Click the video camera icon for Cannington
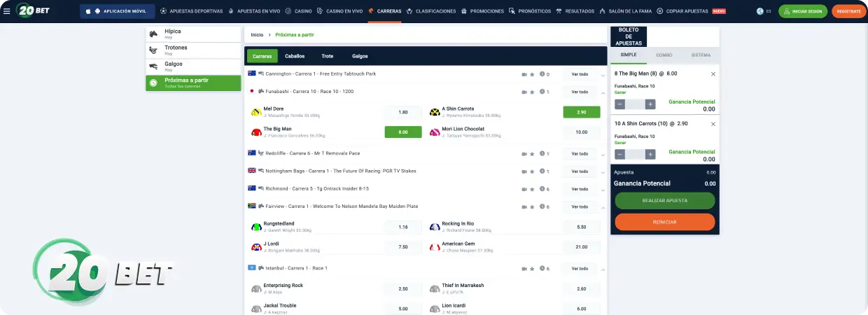868x315 pixels. [524, 74]
